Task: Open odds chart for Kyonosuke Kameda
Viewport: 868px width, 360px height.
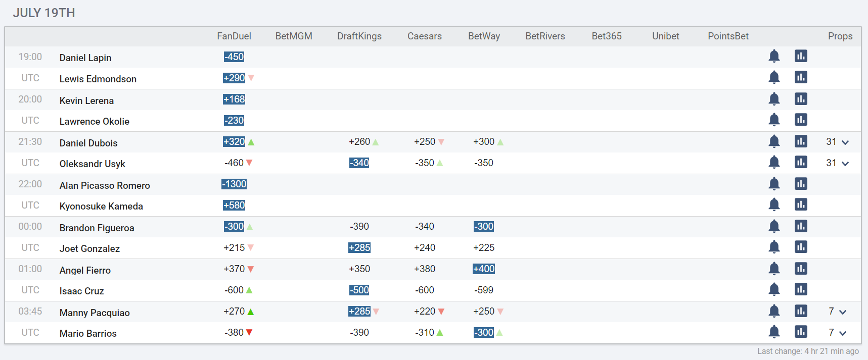Action: click(801, 204)
